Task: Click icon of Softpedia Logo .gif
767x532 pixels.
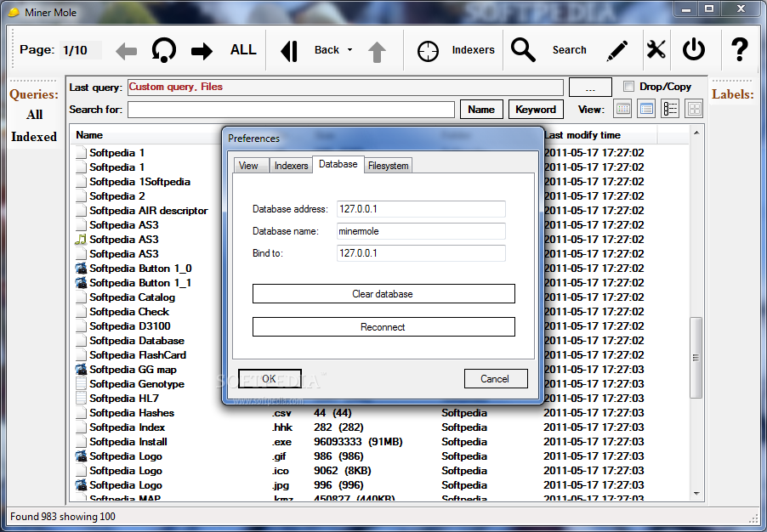Action: [81, 456]
